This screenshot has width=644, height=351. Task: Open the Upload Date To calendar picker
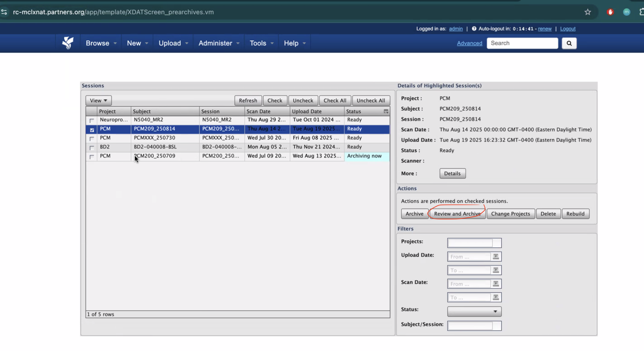(x=496, y=270)
